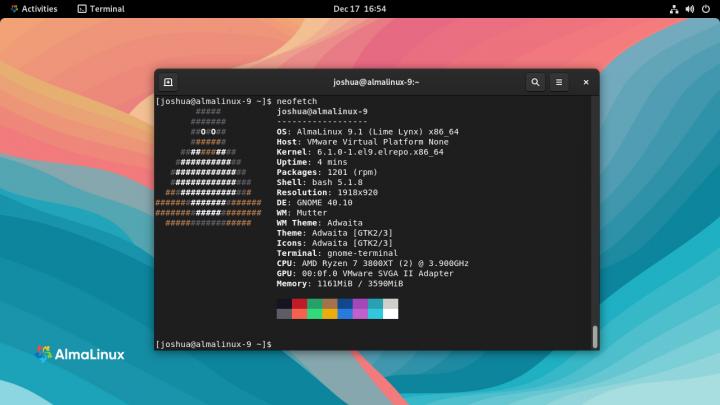Click the purple swatch in top palette row
The height and width of the screenshot is (405, 720).
(360, 303)
